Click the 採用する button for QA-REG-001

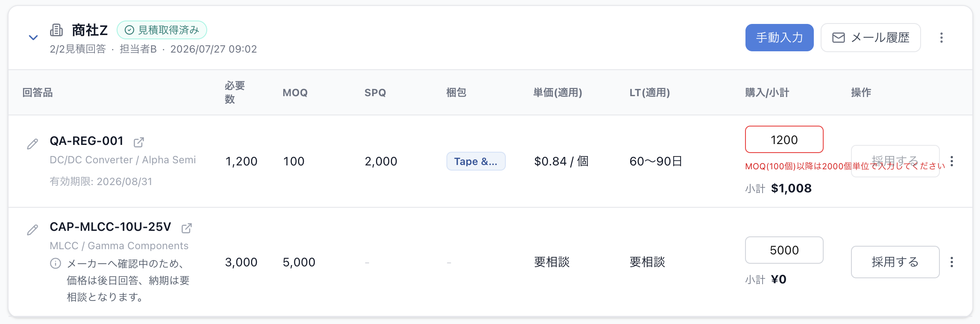895,161
